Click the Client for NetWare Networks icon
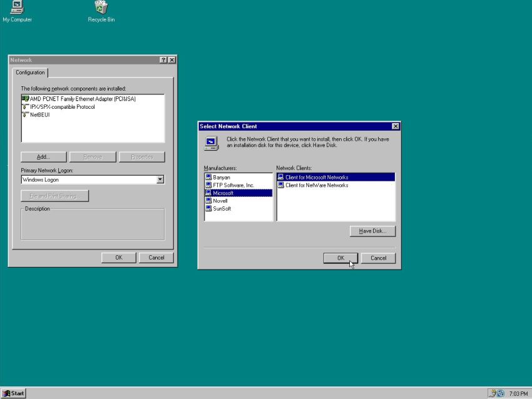Screen dimensions: 532x399 pos(281,185)
